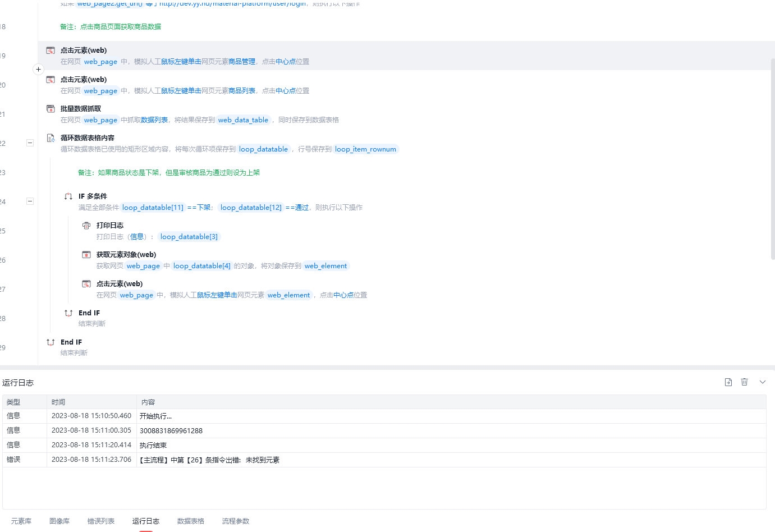Click the loop_datatable[11] condition variable
Screen dimensions: 775x532
[153, 208]
